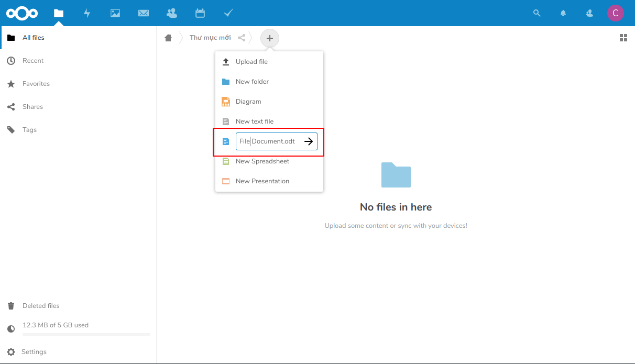Viewport: 635px width, 364px height.
Task: Click the Nextcloud logo
Action: 22,13
